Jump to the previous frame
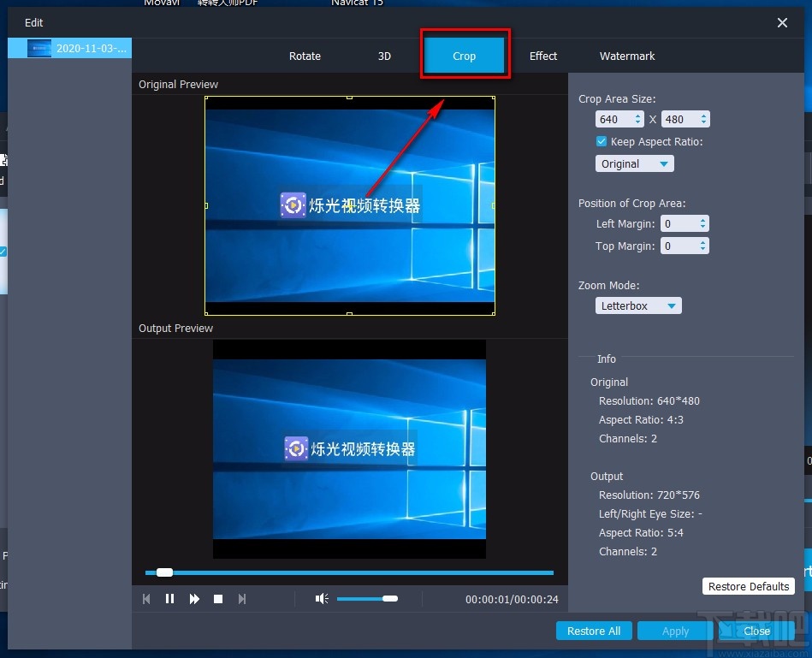The height and width of the screenshot is (658, 812). [x=146, y=598]
